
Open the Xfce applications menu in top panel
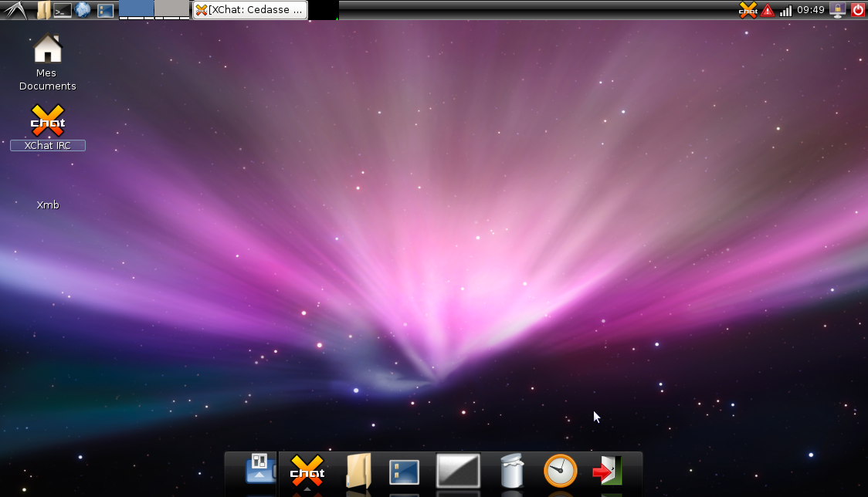[15, 10]
